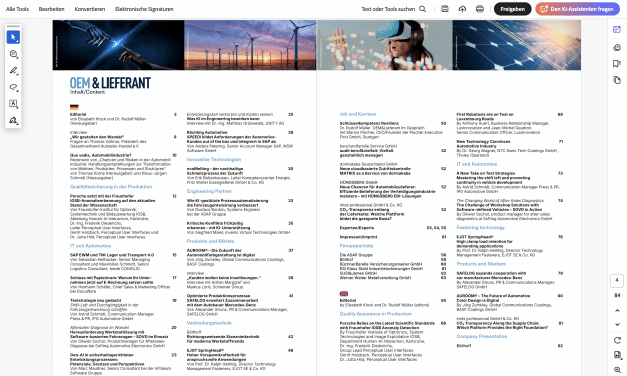Go to the previous page with the up arrow

pos(617,310)
